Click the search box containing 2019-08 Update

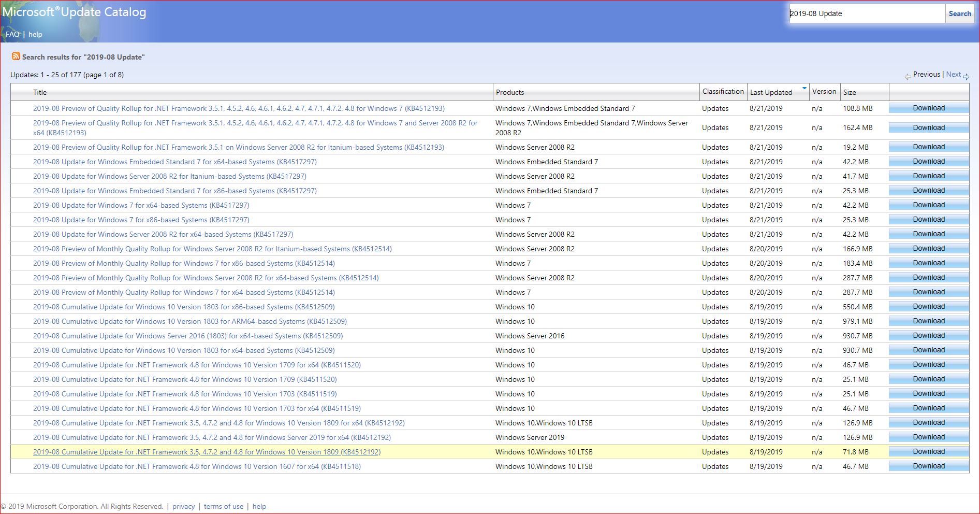click(x=867, y=13)
